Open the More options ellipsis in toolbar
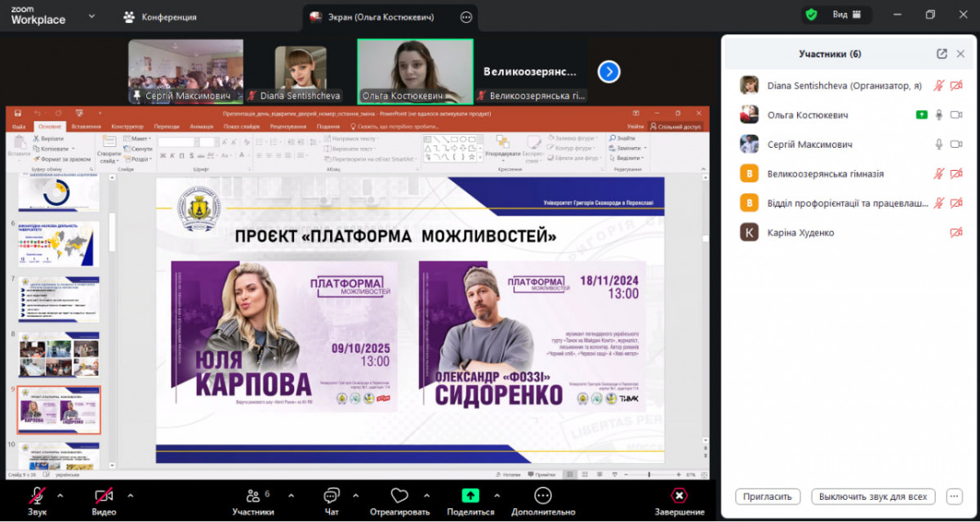 (x=543, y=495)
